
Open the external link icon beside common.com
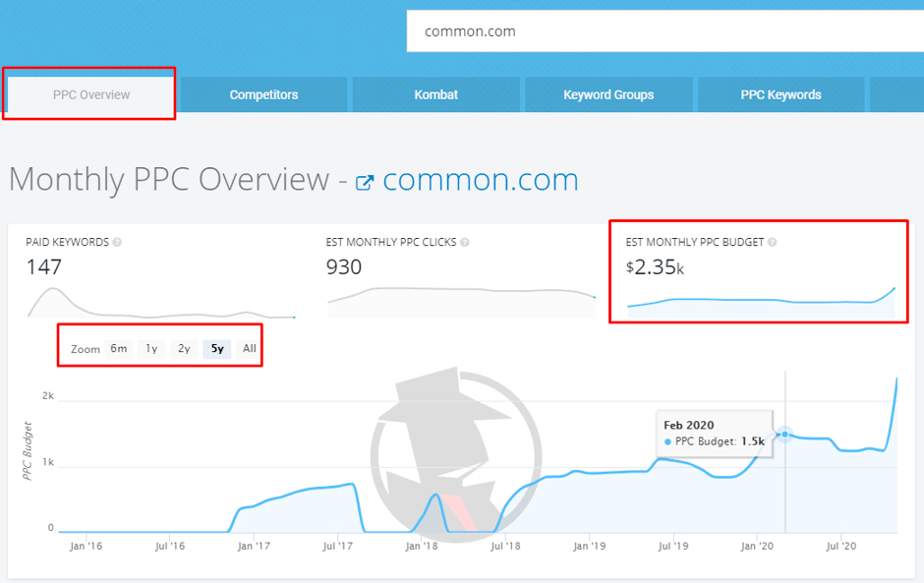click(365, 183)
